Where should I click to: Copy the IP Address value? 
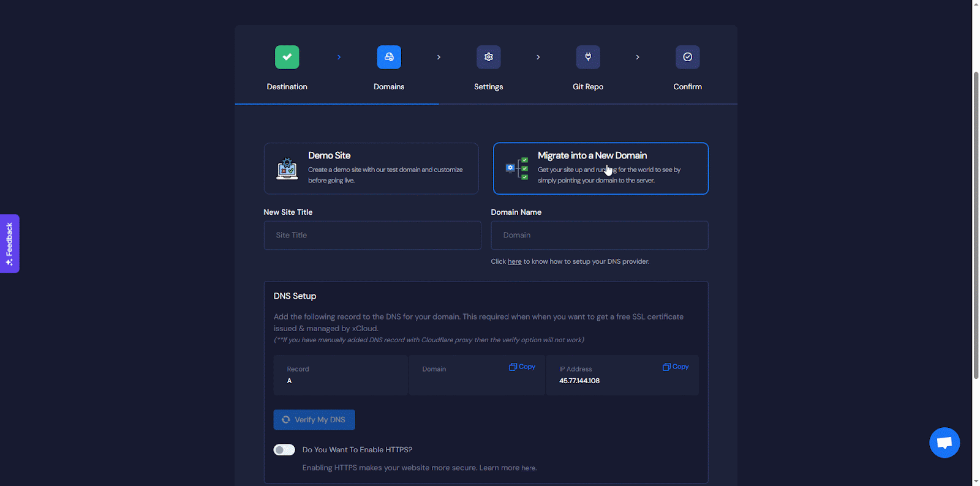(x=676, y=367)
